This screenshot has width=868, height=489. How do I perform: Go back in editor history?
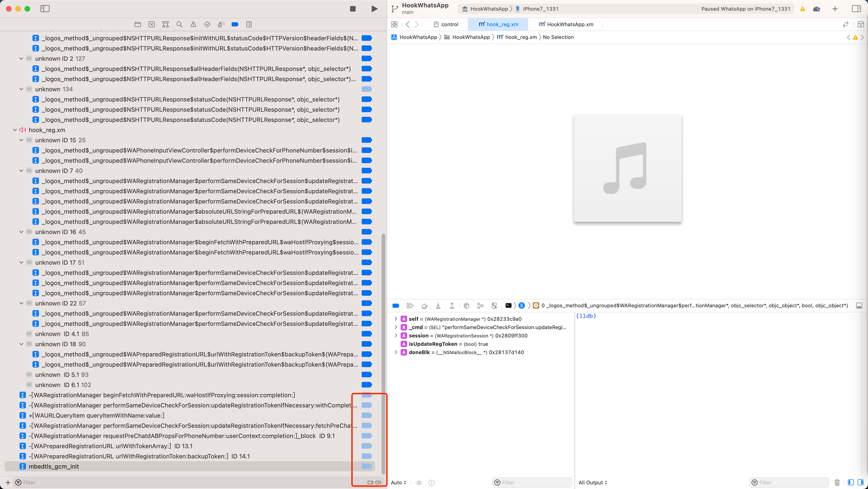[x=408, y=24]
